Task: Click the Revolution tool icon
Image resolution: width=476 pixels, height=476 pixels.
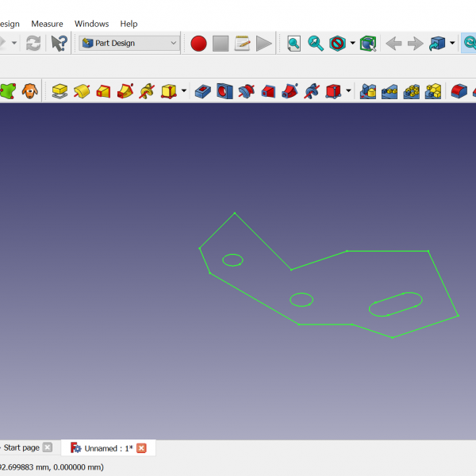Action: [82, 91]
